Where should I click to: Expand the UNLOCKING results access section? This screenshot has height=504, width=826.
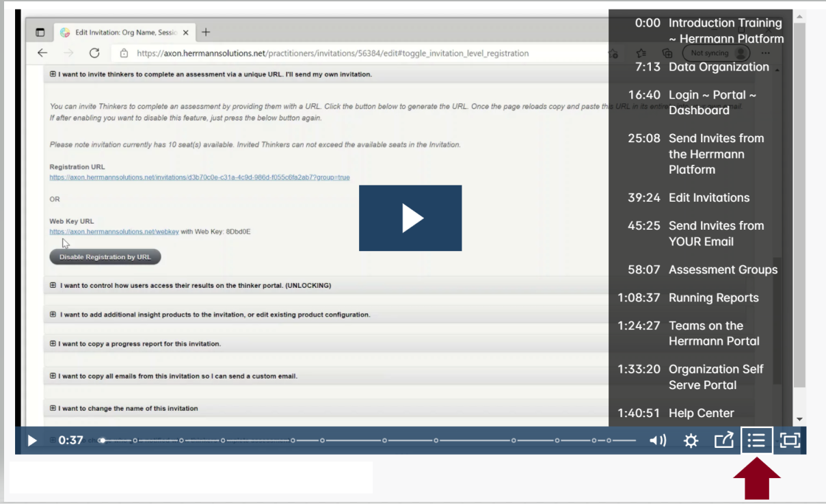click(195, 285)
